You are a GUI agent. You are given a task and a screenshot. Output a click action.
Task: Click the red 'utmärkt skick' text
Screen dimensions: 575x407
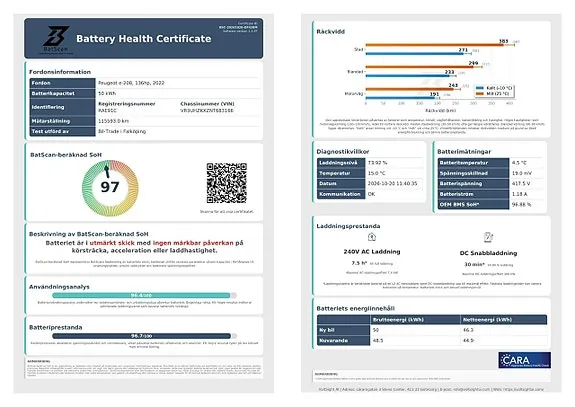(x=112, y=243)
